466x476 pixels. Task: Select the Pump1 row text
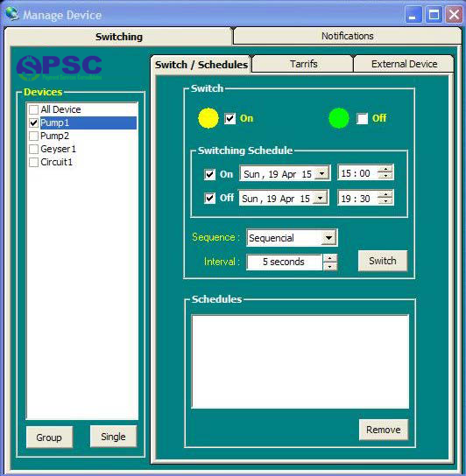click(x=54, y=122)
